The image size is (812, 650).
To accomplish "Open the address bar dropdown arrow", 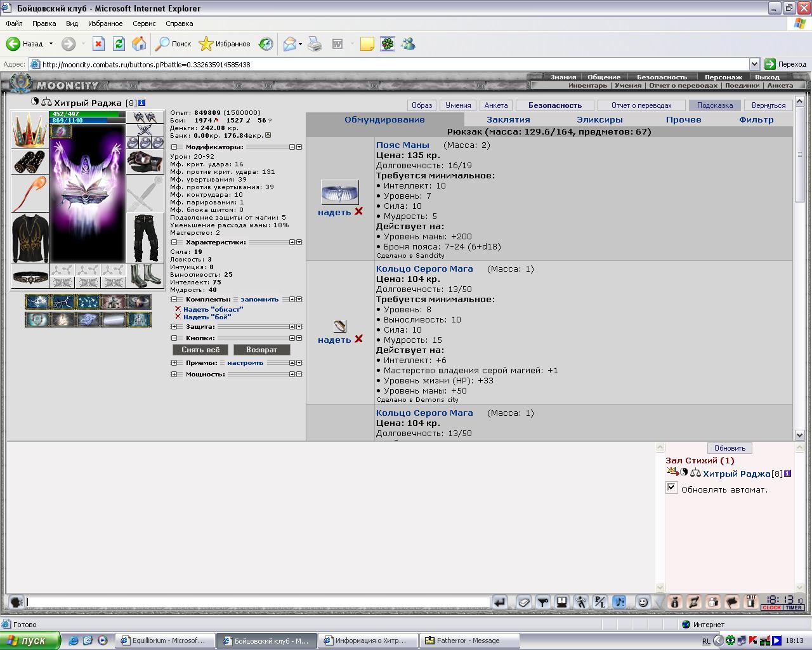I will coord(754,64).
